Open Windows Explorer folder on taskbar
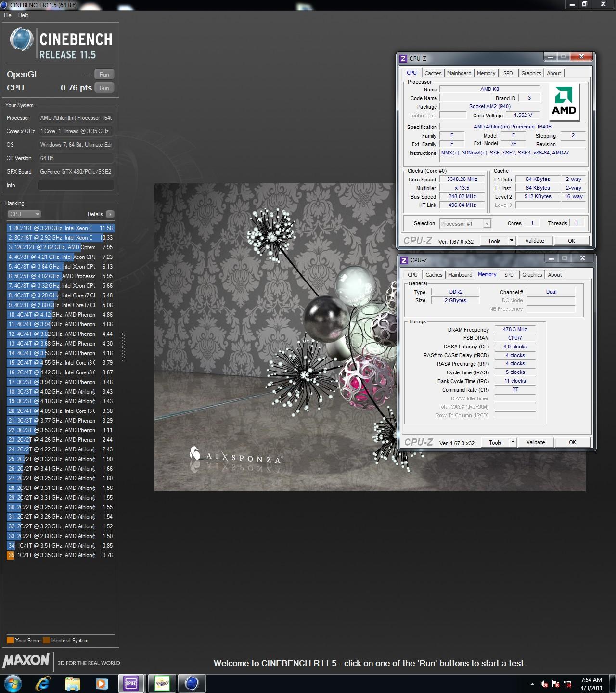616x693 pixels. 72,683
